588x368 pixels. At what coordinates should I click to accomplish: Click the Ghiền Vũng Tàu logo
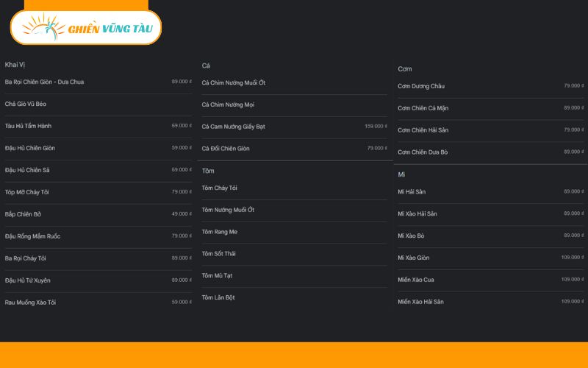[x=85, y=27]
